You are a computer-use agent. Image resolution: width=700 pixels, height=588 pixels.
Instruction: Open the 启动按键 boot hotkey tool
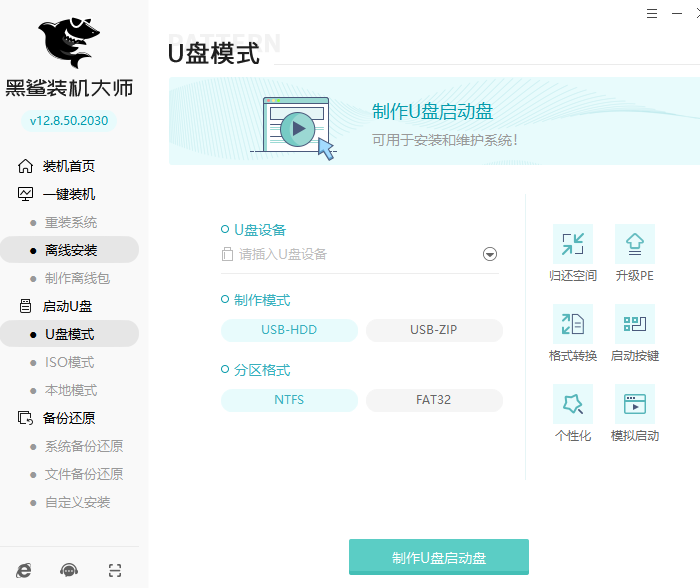[634, 324]
